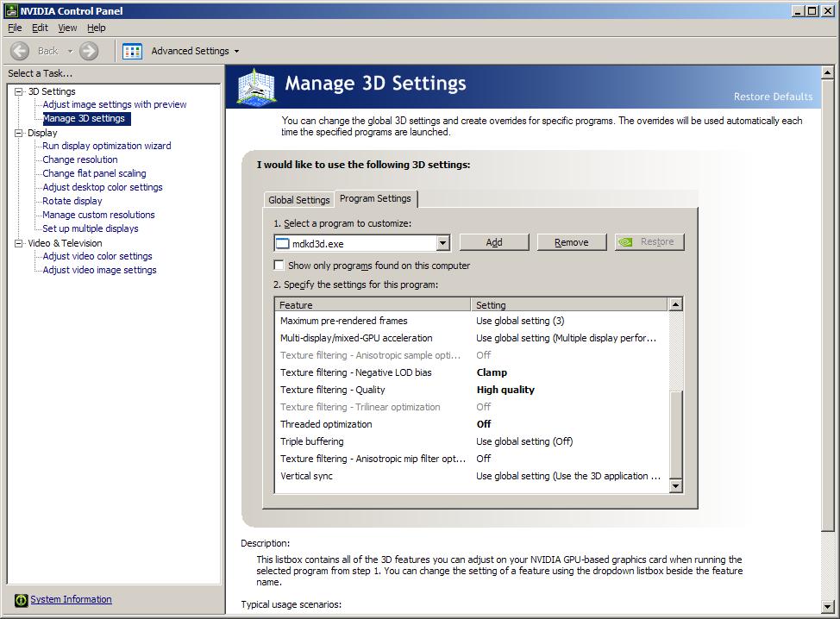Select Vertical sync row

click(x=472, y=476)
